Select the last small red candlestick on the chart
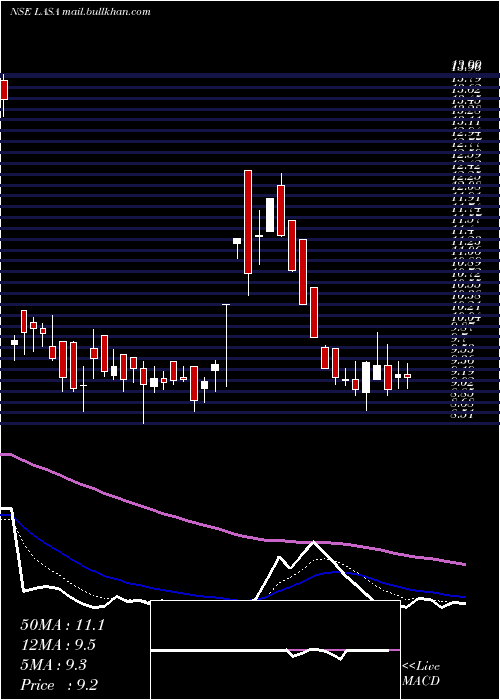Screen dimensions: 500x700 (x=407, y=376)
